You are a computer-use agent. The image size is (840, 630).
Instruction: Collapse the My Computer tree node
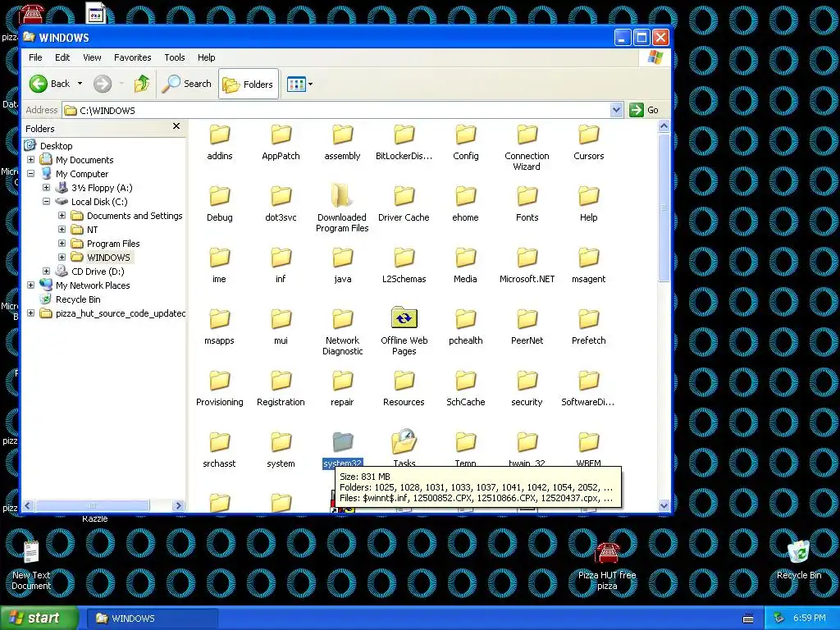[30, 174]
